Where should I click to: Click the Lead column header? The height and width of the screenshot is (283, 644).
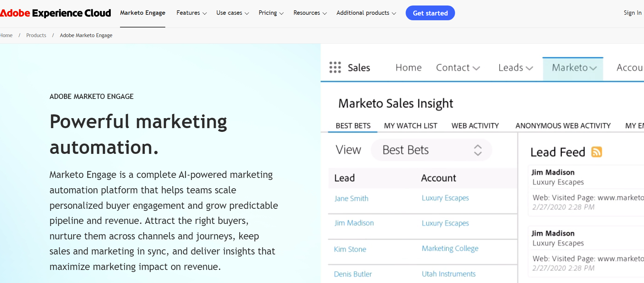coord(344,178)
